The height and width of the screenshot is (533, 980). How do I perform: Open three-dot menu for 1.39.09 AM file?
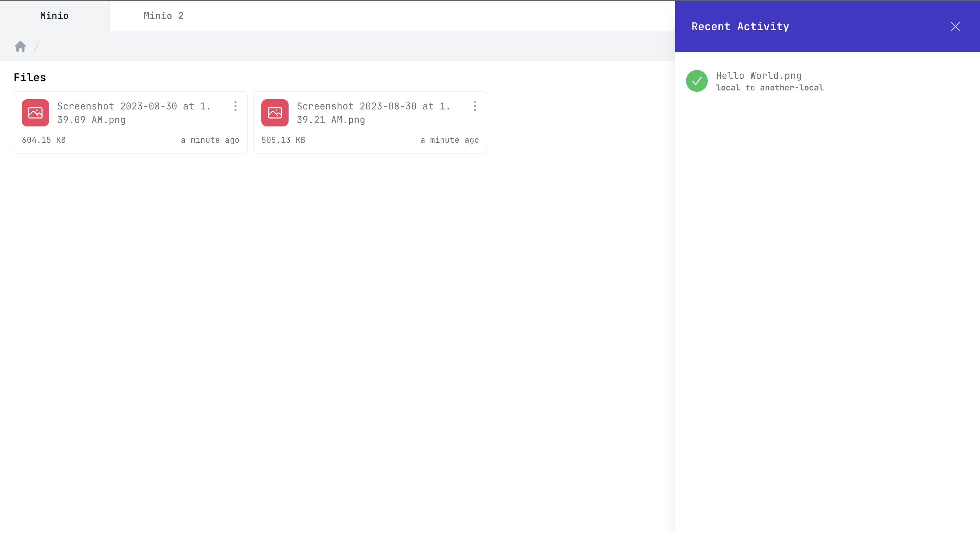235,106
